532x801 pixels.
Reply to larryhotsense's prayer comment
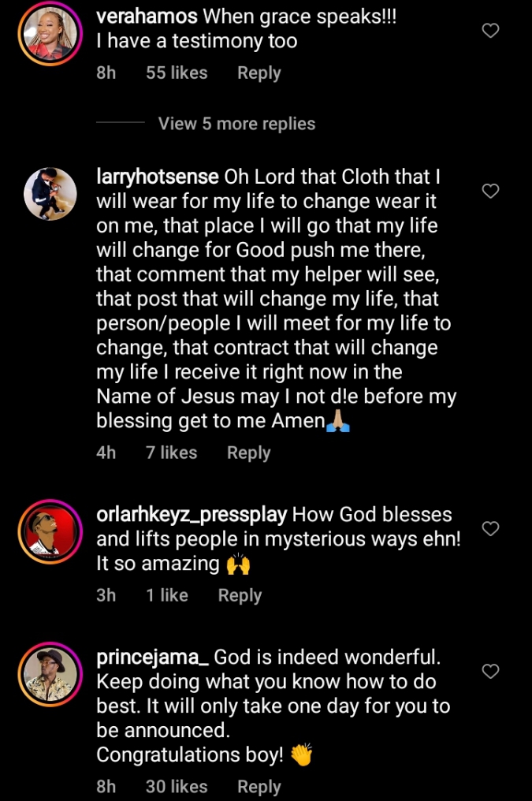pos(248,453)
